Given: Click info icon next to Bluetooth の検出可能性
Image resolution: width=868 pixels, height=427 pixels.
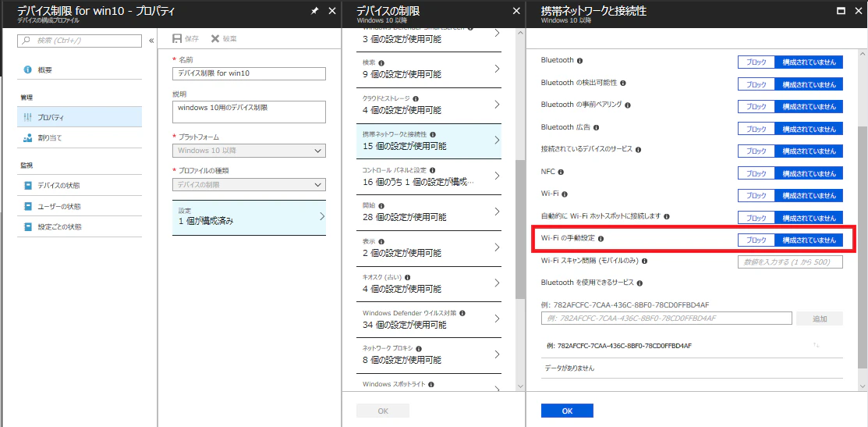Looking at the screenshot, I should pyautogui.click(x=623, y=83).
